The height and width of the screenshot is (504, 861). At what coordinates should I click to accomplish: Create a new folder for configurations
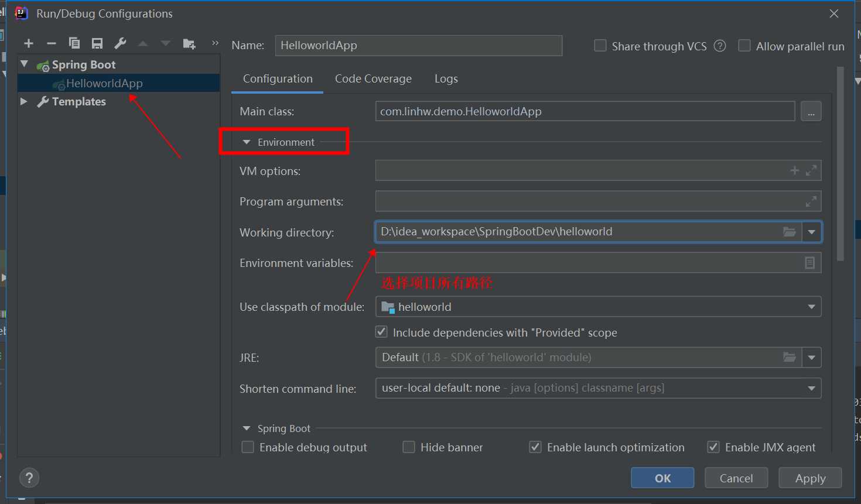coord(189,43)
